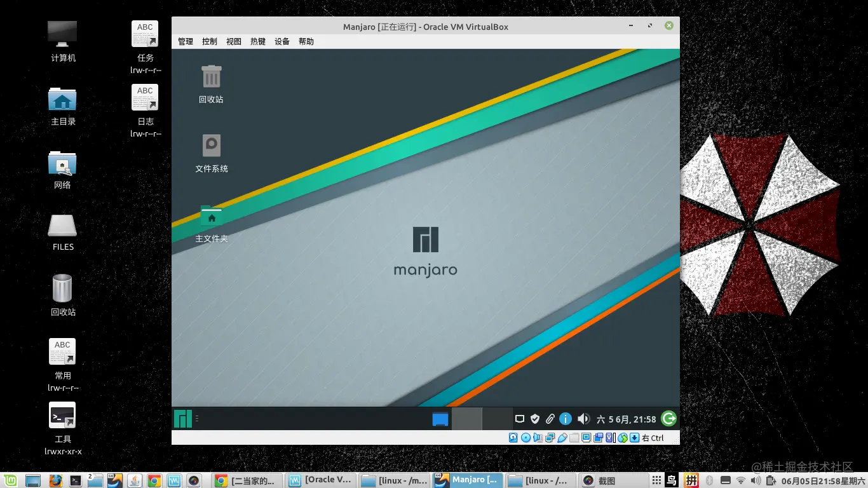Click the Manjaro panel clock 六 5 6月, 21:58
This screenshot has height=488, width=868.
(x=627, y=419)
